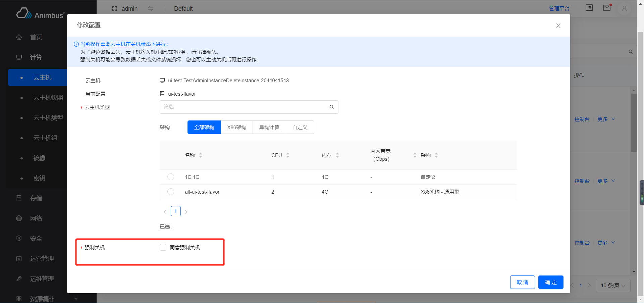Screen dimensions: 644x303
Task: Check the agree to force shutdown box
Action: pos(163,248)
